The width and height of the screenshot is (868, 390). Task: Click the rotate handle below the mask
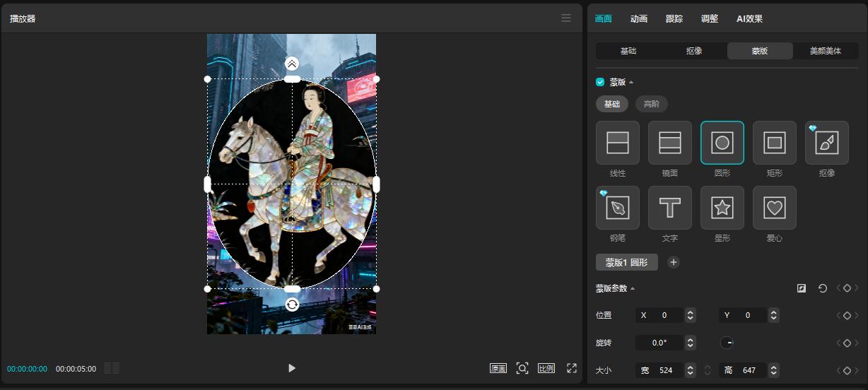point(292,305)
